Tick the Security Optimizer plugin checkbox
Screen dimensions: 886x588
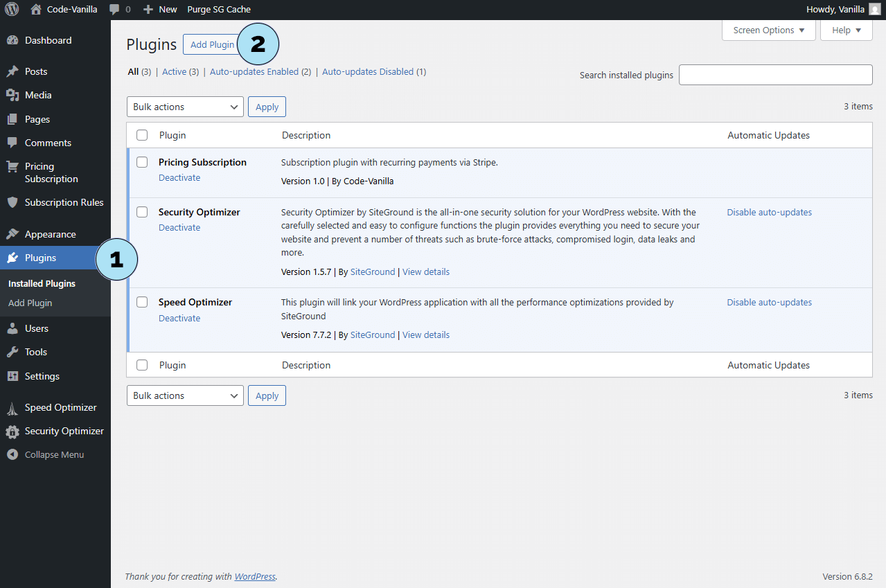pyautogui.click(x=142, y=212)
